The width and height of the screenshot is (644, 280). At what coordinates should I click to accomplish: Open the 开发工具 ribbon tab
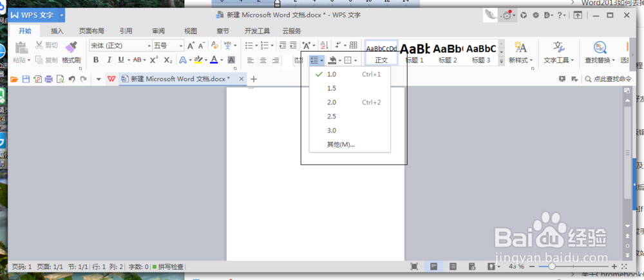point(257,31)
